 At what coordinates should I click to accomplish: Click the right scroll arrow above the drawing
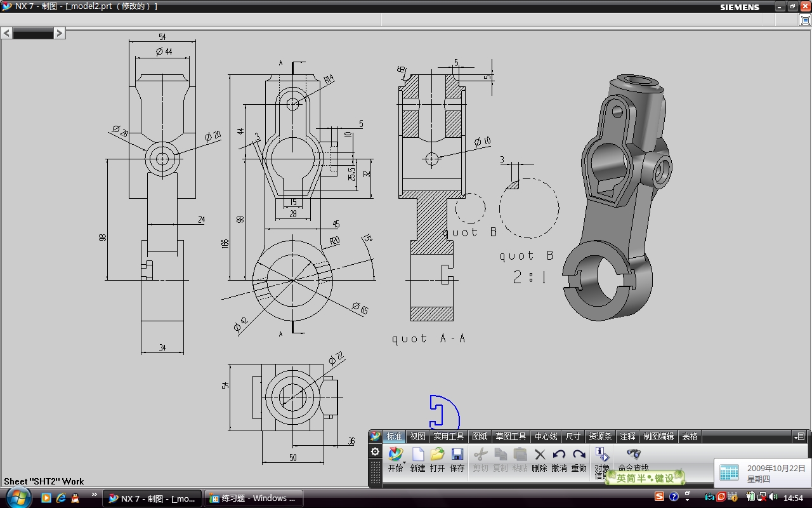tap(60, 33)
